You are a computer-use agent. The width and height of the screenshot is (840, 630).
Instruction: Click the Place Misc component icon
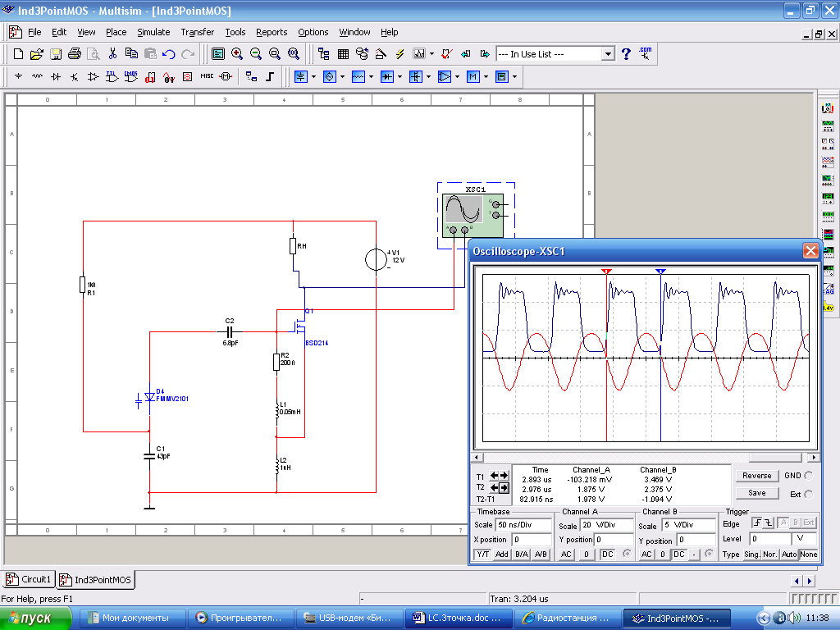pos(207,77)
